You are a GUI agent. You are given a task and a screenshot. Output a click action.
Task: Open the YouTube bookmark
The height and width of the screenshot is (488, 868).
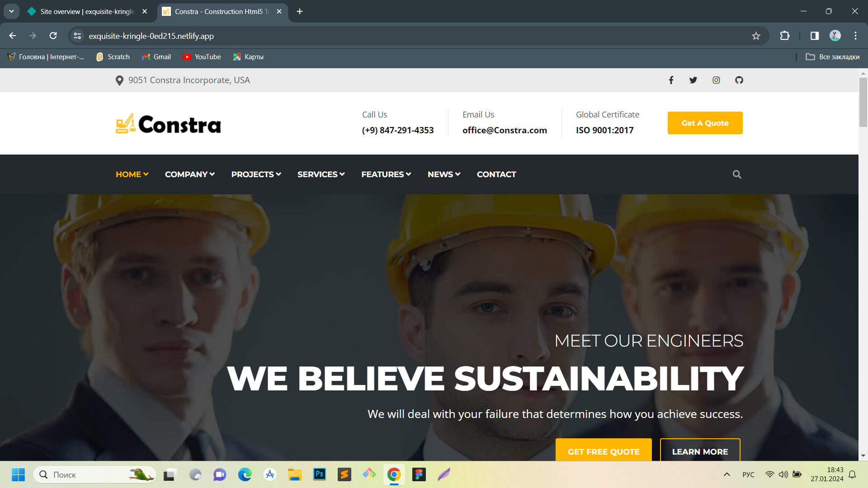(x=202, y=57)
